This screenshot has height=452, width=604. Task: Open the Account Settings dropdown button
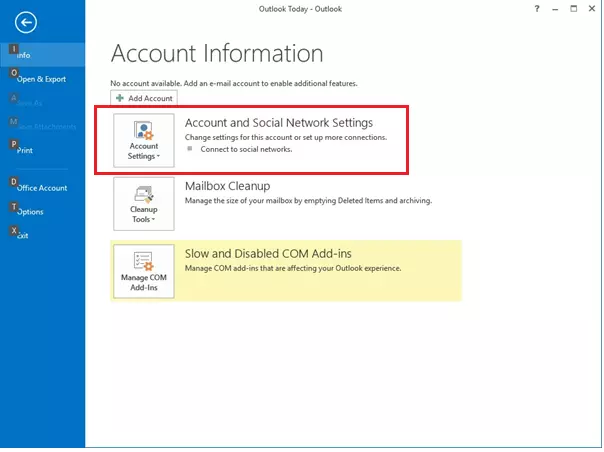tap(144, 140)
